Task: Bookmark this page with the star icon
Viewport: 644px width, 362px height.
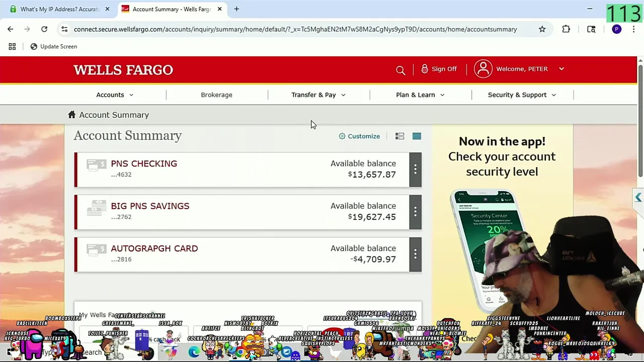Action: pos(542,29)
